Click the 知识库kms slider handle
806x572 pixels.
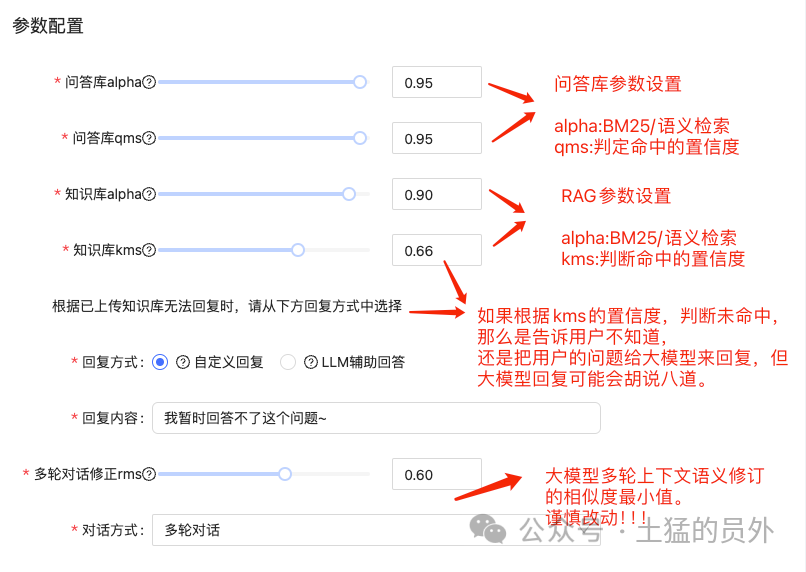[298, 250]
